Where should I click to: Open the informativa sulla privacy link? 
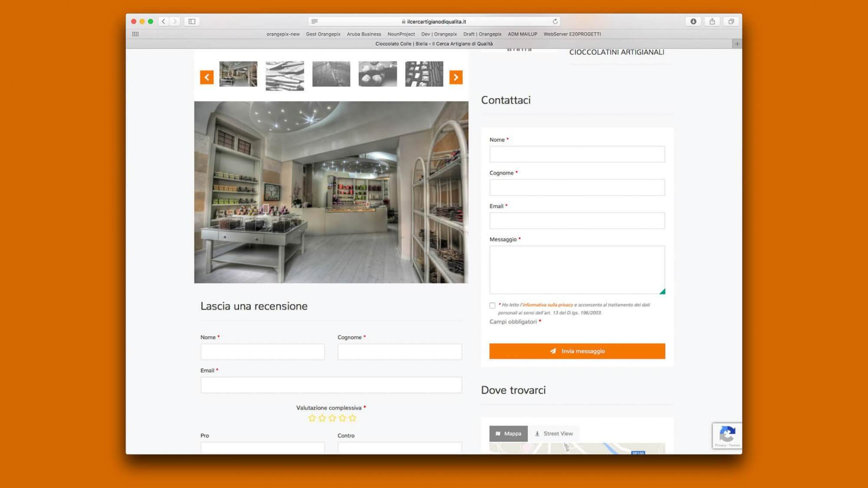click(548, 305)
